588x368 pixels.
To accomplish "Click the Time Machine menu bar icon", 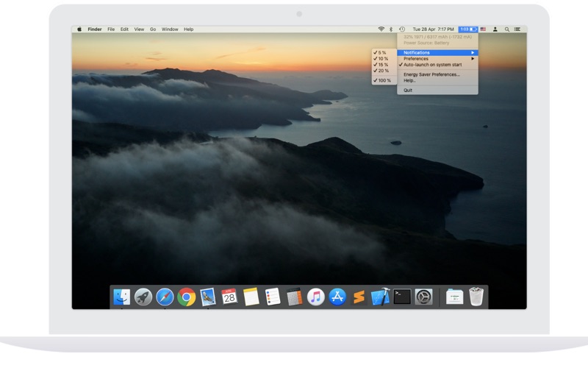I will pyautogui.click(x=402, y=29).
